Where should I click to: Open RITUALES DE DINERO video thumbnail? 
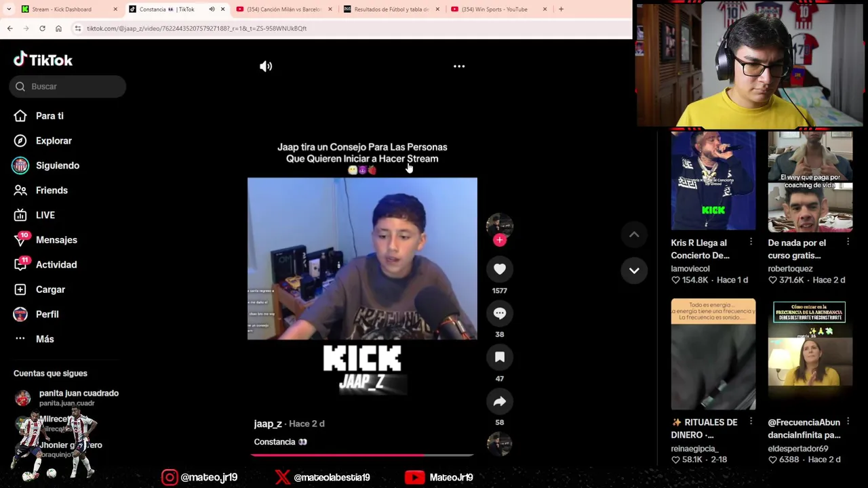(x=713, y=354)
